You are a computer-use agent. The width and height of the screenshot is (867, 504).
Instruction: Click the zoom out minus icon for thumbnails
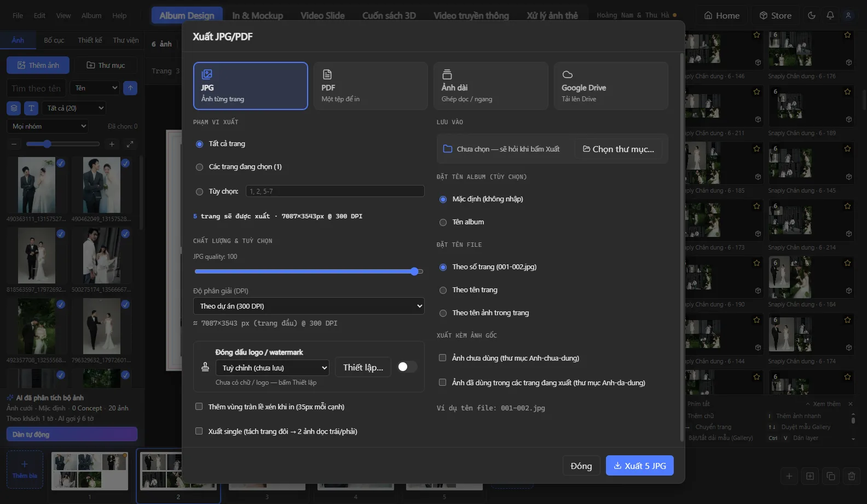[x=14, y=144]
